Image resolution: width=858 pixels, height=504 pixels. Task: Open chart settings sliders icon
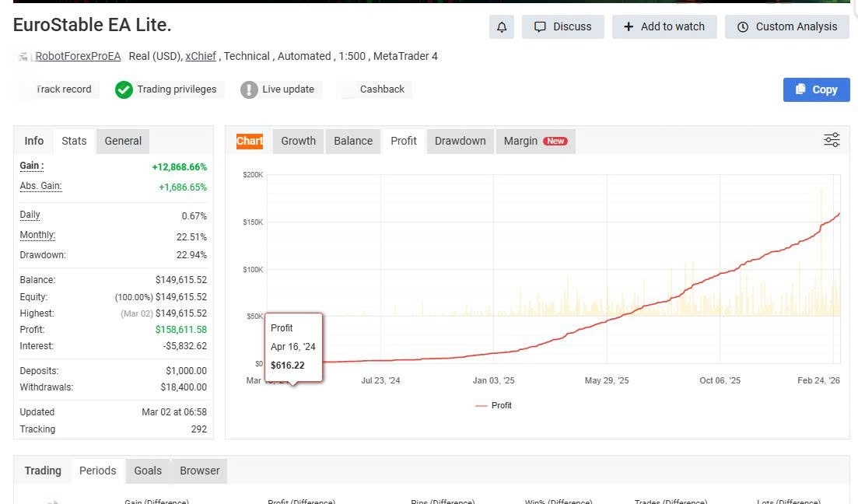coord(832,140)
